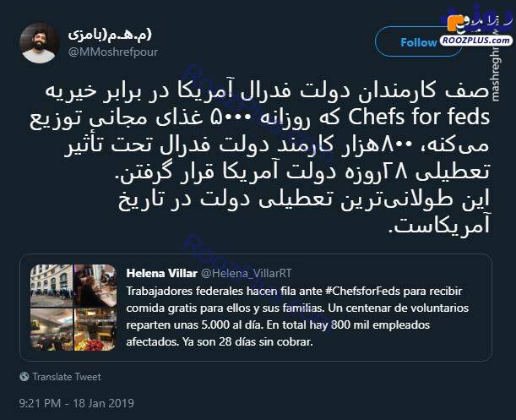Image resolution: width=516 pixels, height=420 pixels.
Task: Open the @Helena_VillarRT handle
Action: pos(246,273)
